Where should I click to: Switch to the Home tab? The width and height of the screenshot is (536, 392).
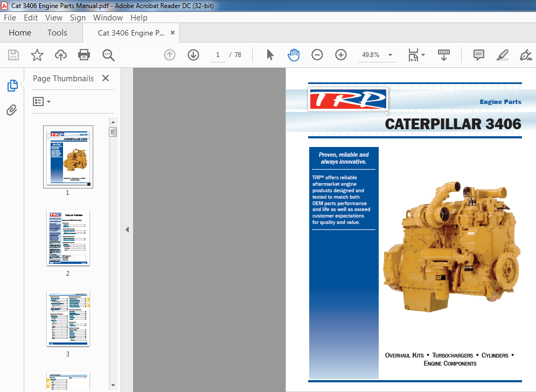click(20, 33)
